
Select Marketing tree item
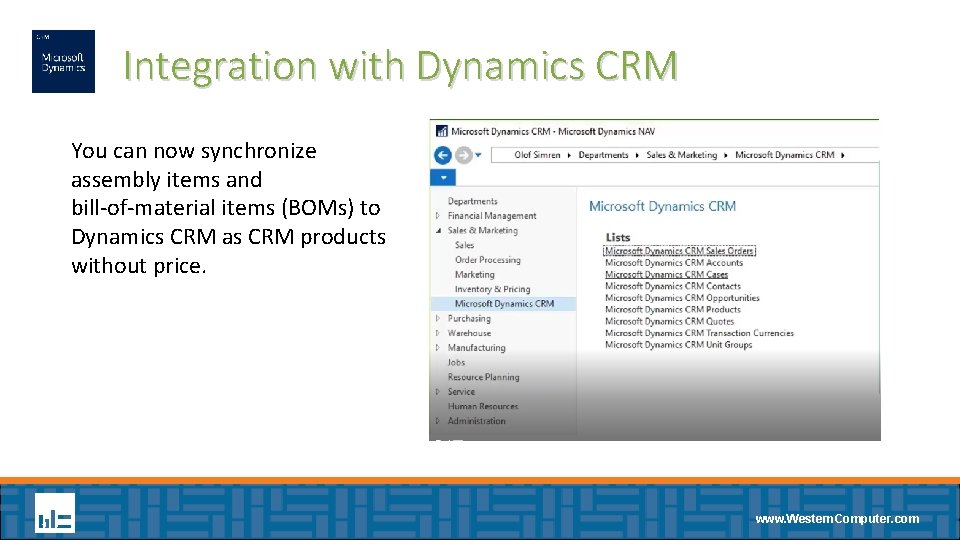pyautogui.click(x=474, y=274)
